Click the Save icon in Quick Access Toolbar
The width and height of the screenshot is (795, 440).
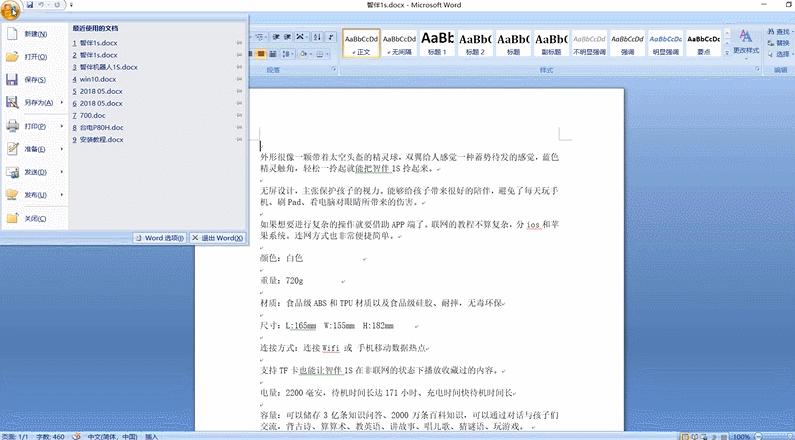(30, 5)
